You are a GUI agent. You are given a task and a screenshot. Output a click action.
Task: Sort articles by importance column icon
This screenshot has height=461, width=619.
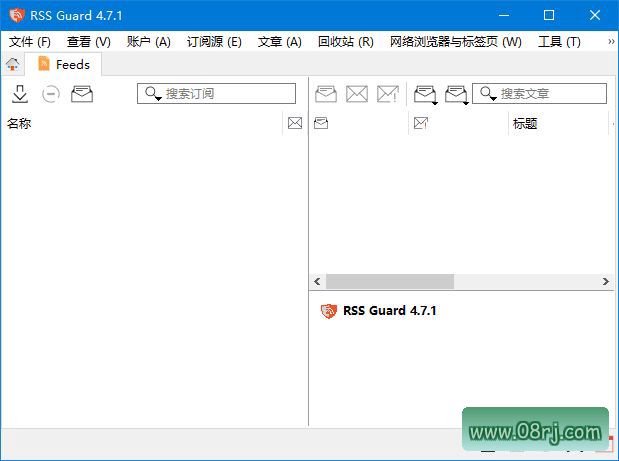tap(421, 123)
